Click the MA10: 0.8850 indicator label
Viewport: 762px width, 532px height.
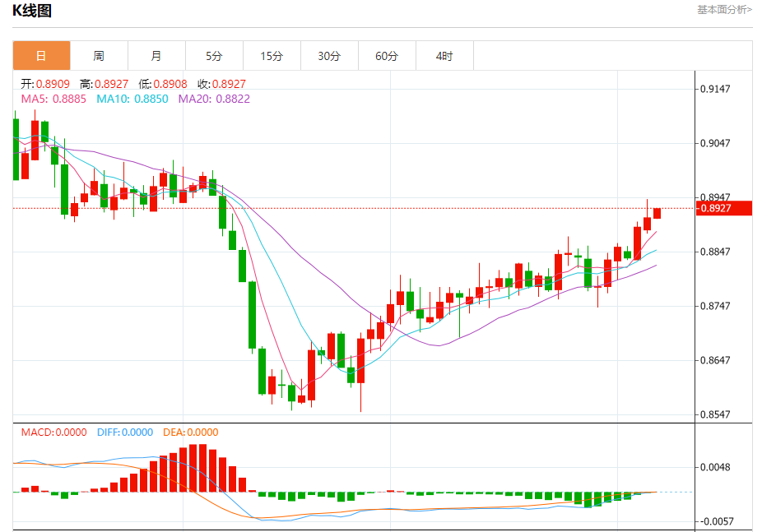click(x=132, y=99)
